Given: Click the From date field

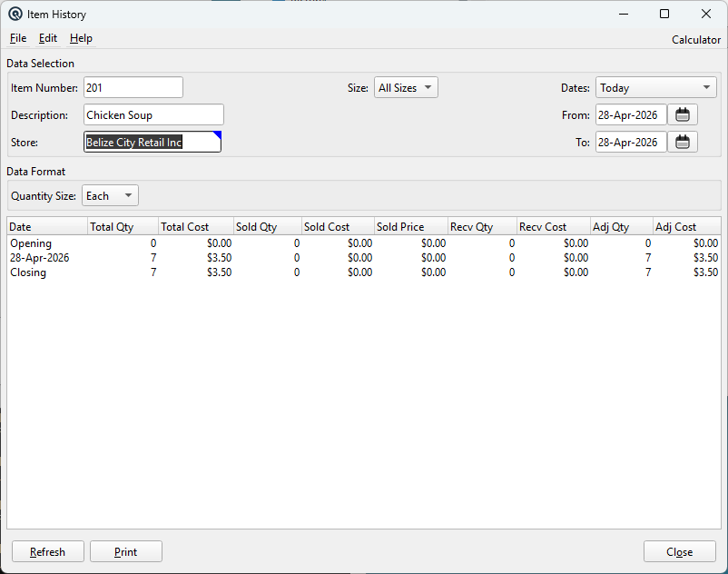Looking at the screenshot, I should click(631, 114).
